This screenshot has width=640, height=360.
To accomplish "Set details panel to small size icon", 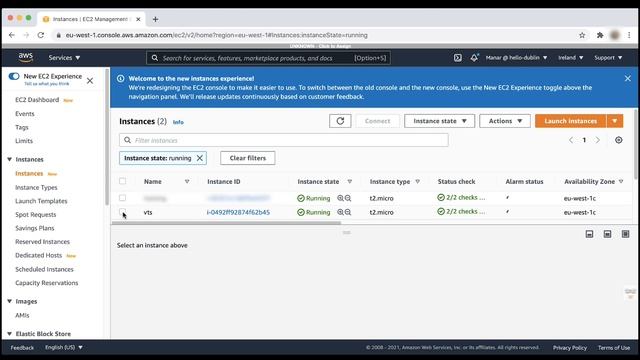I will pos(589,234).
